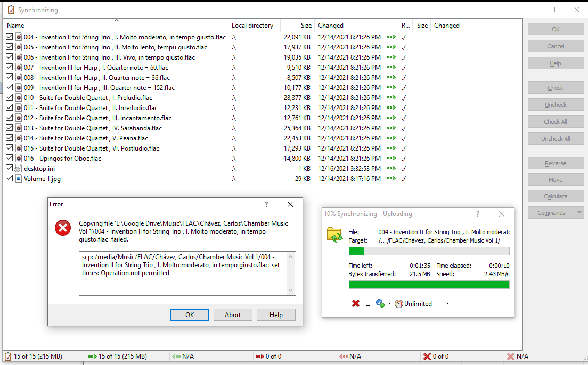Open the once-finished dropdown arrow
This screenshot has height=365, width=588.
pyautogui.click(x=389, y=304)
